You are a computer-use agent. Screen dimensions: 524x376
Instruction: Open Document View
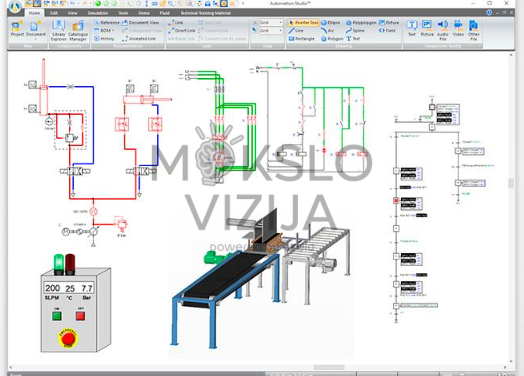140,22
